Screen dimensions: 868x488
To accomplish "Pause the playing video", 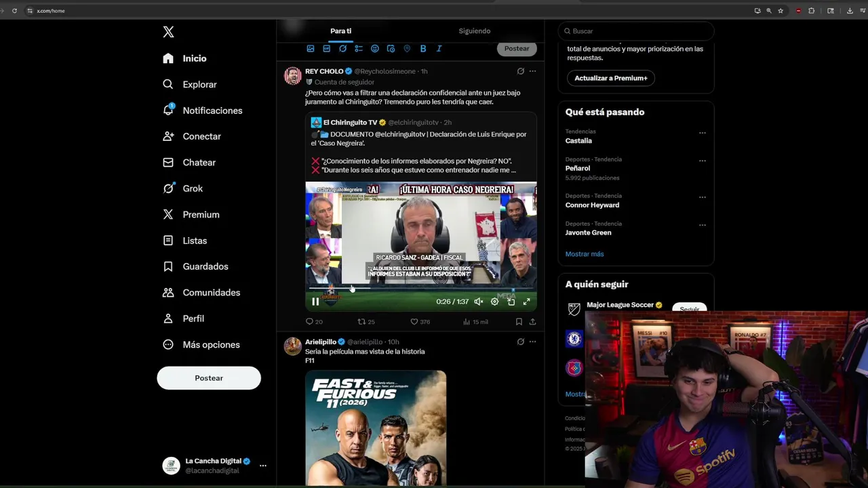I will [x=315, y=302].
